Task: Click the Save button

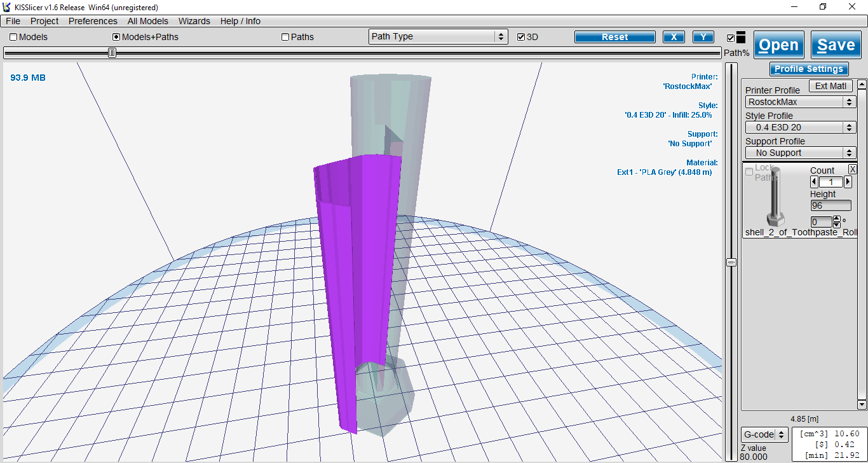Action: tap(836, 45)
